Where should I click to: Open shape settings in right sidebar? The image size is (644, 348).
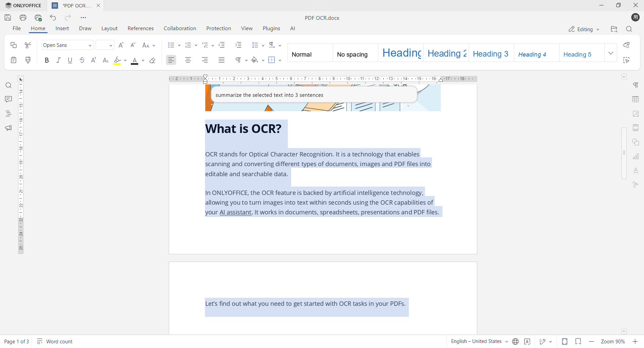point(636,142)
